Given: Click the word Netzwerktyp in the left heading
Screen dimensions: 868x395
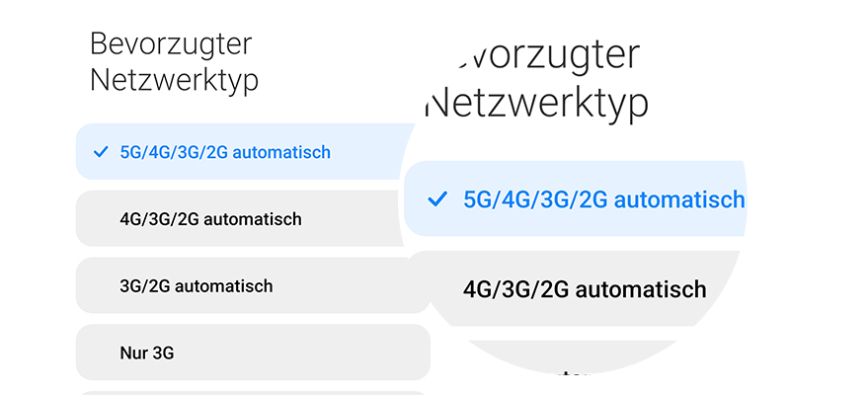Looking at the screenshot, I should 174,80.
